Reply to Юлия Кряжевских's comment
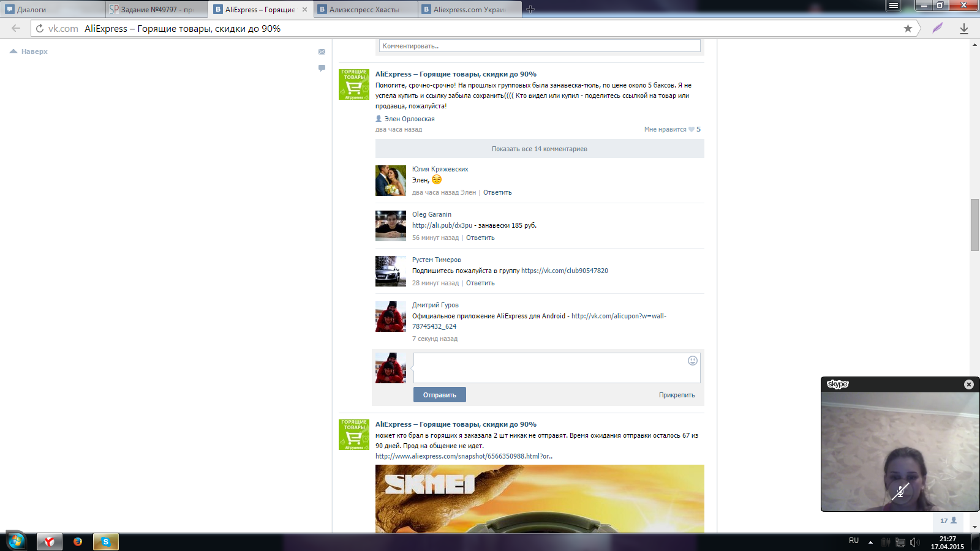 (x=497, y=192)
